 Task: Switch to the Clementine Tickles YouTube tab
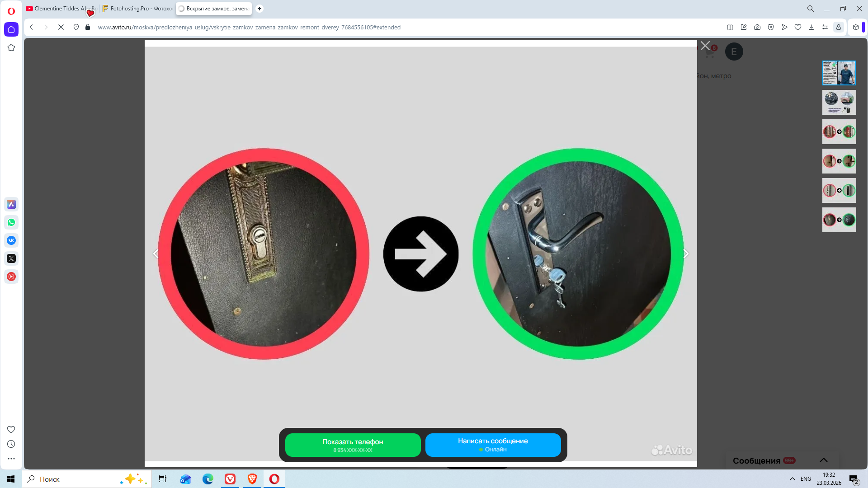click(x=60, y=9)
